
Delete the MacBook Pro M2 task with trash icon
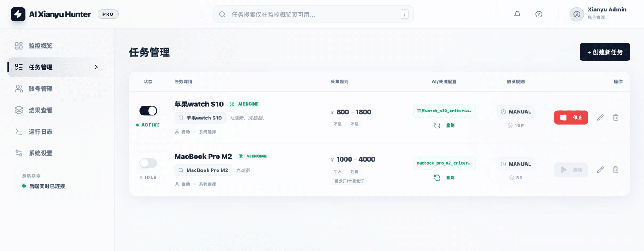[x=616, y=170]
